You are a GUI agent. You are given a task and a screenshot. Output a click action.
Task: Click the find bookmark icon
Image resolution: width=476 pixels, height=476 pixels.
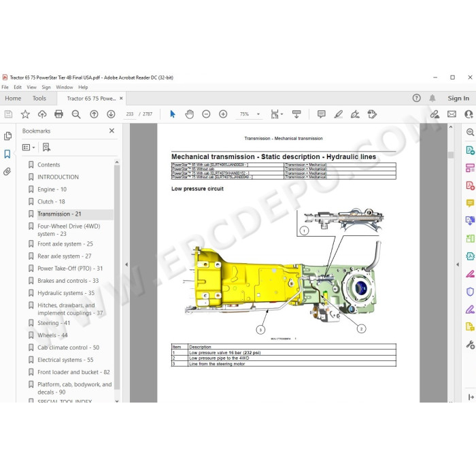46,148
